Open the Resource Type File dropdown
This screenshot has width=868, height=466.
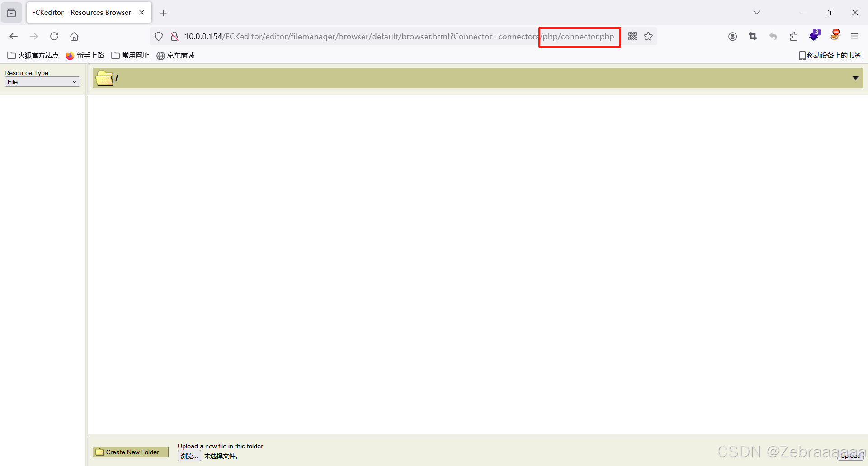point(42,82)
